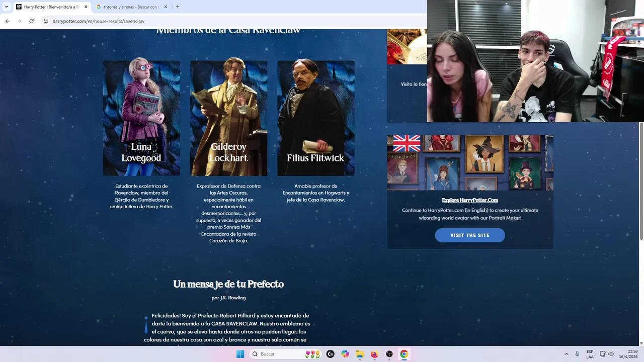
Task: Click the Un mensaje de tu Prefecto heading
Action: [228, 284]
